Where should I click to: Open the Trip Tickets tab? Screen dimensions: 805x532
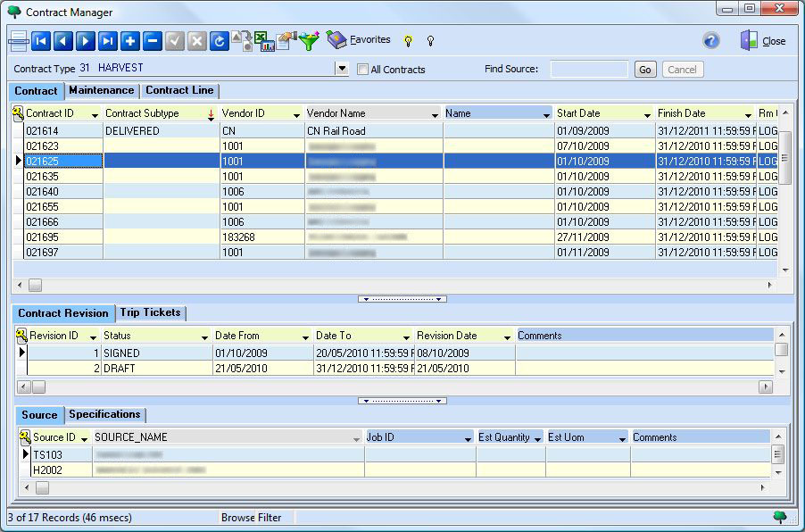pyautogui.click(x=151, y=312)
